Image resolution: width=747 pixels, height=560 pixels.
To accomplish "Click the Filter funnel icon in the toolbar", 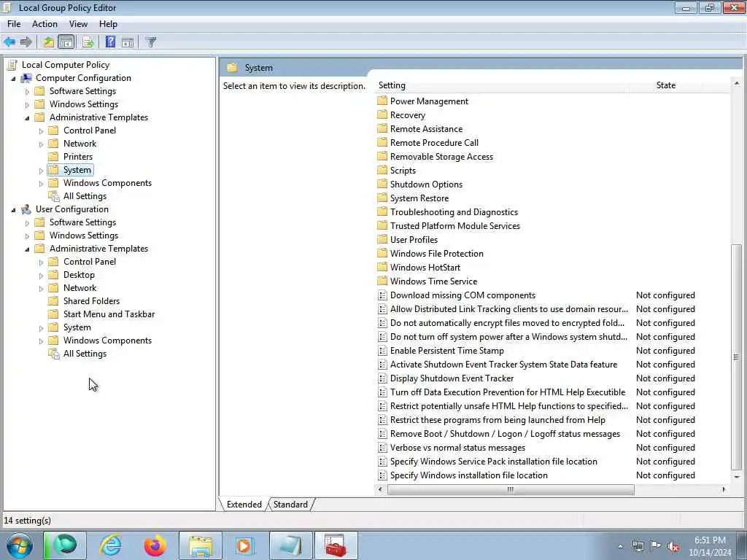I will point(150,42).
